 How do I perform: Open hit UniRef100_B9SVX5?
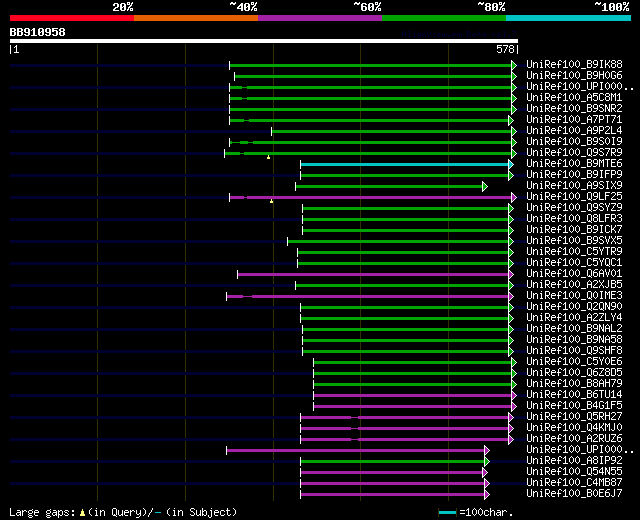[574, 241]
